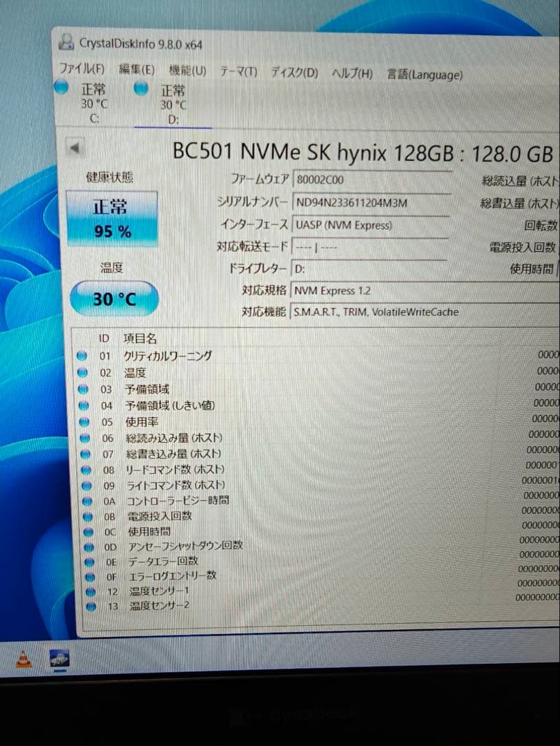Click the firmware field 80002C00

click(372, 180)
